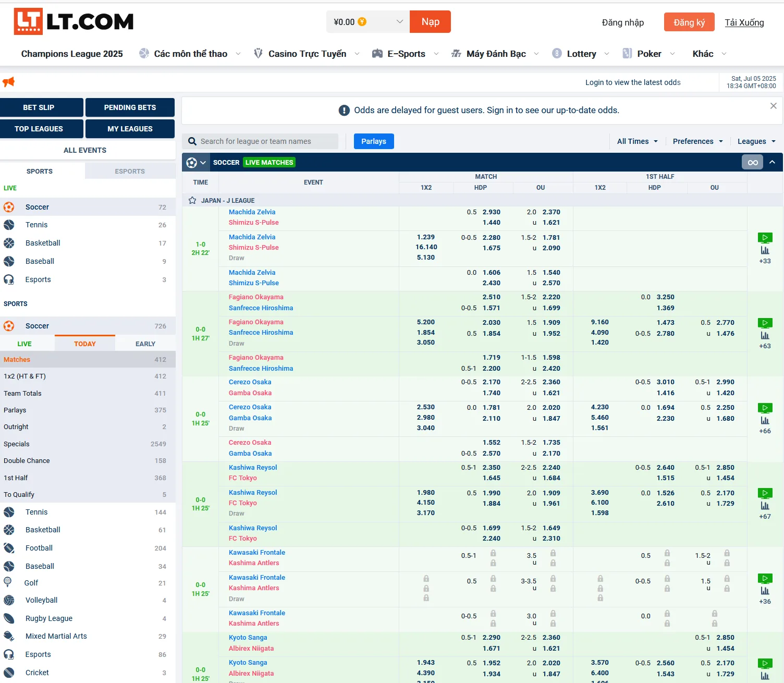Open Cerezo Osaka match statistics chart

tap(765, 420)
